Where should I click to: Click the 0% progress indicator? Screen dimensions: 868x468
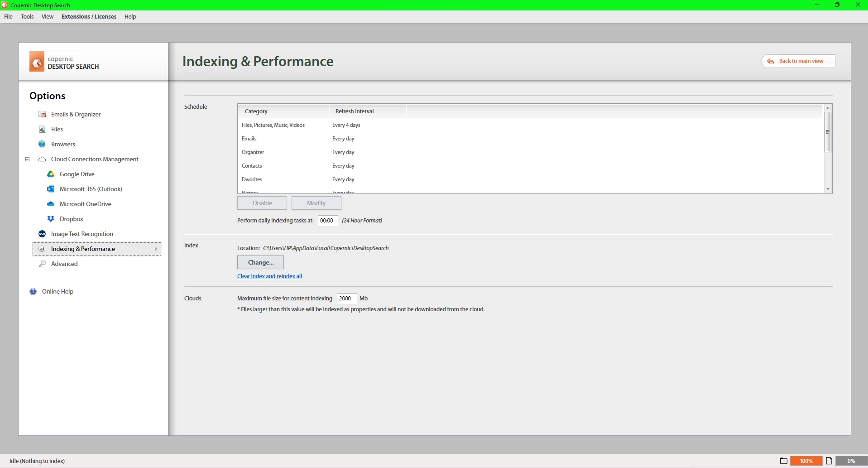coord(851,461)
